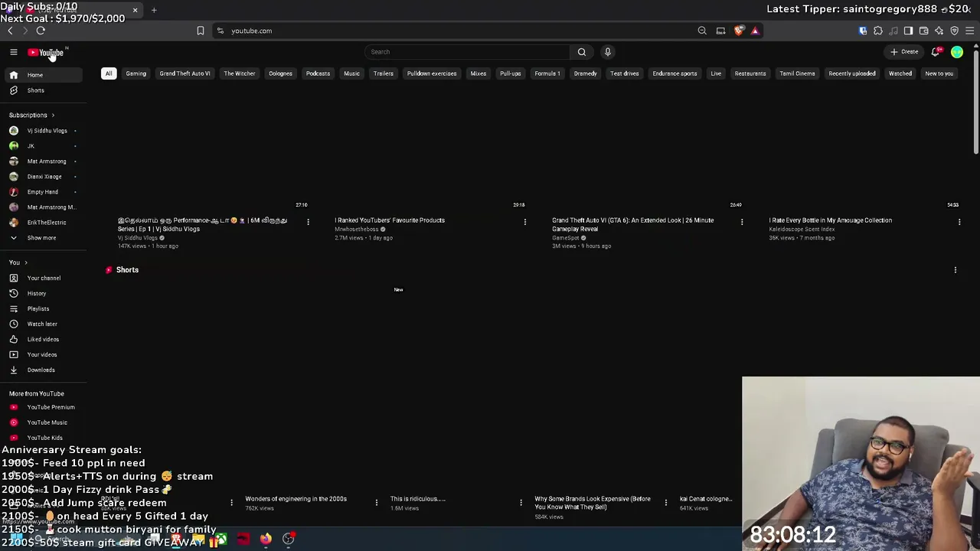Viewport: 980px width, 551px height.
Task: Open Brave Shields lion icon
Action: click(739, 31)
